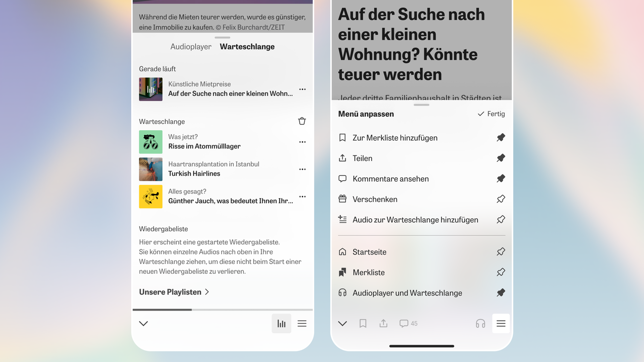Collapse the right menu with down chevron
The image size is (644, 362).
[342, 323]
